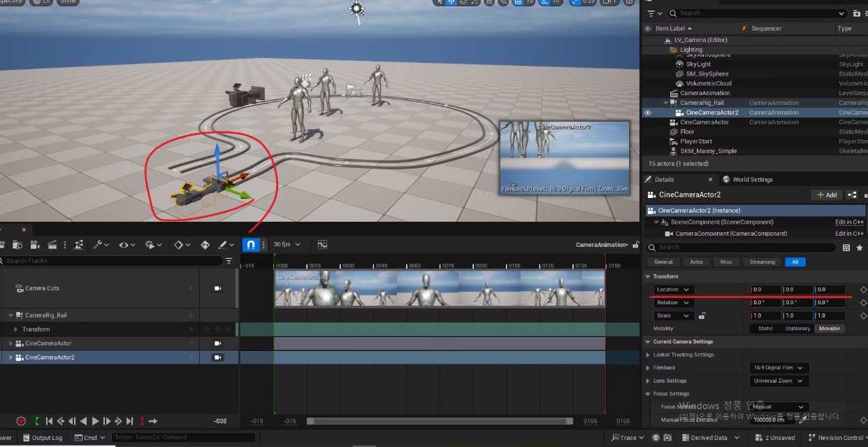Click the director chair icon in Sequencer toolbar
The height and width of the screenshot is (447, 868).
coord(78,245)
